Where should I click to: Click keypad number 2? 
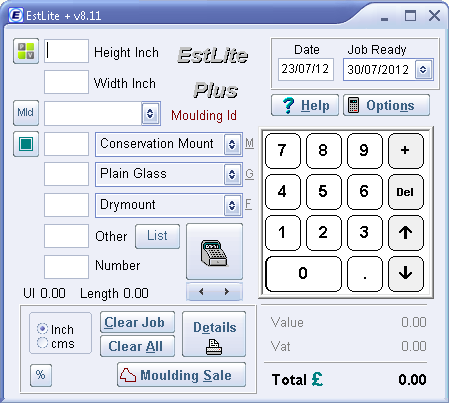click(x=324, y=232)
